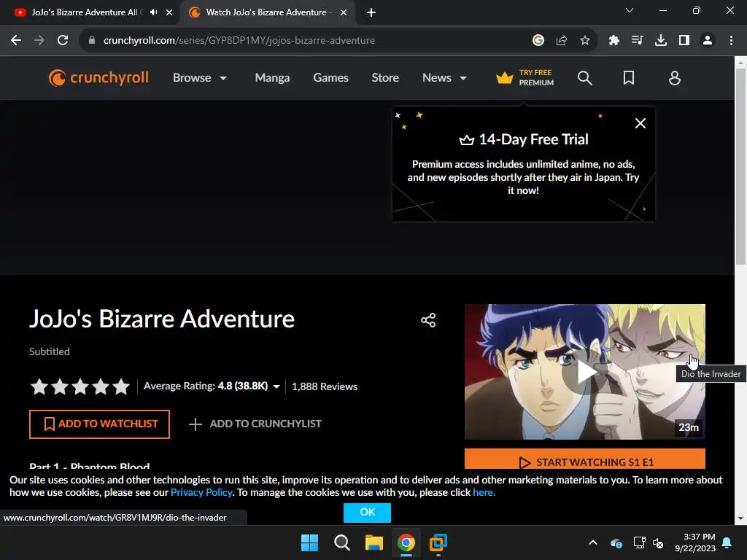The height and width of the screenshot is (560, 747).
Task: Open the 1,888 Reviews link
Action: click(325, 386)
